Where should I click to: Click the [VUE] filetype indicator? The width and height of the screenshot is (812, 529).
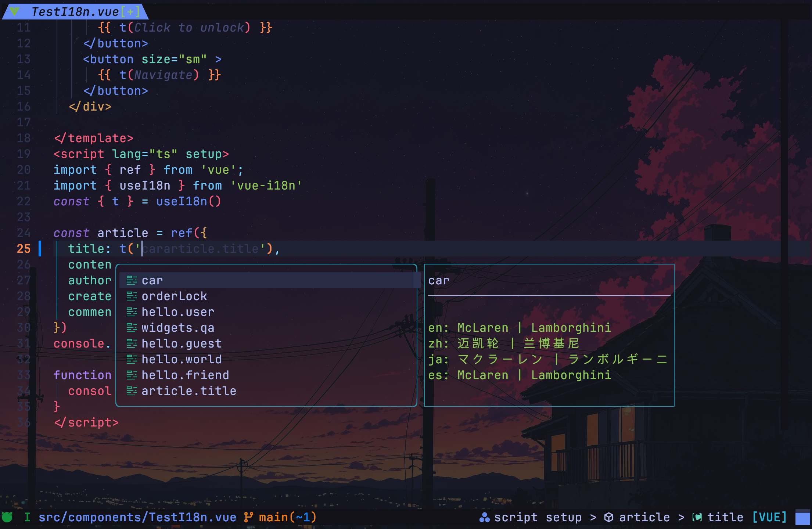click(x=769, y=517)
